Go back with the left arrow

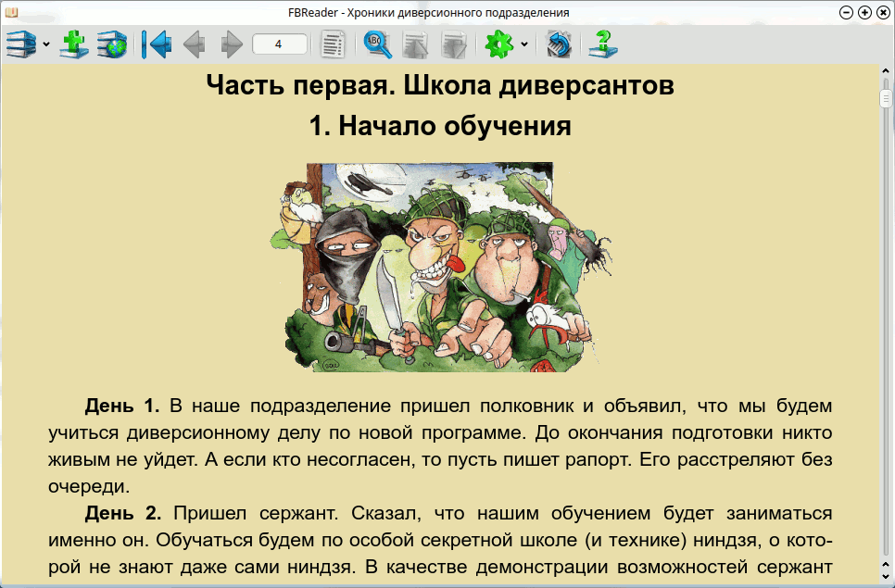click(x=194, y=44)
